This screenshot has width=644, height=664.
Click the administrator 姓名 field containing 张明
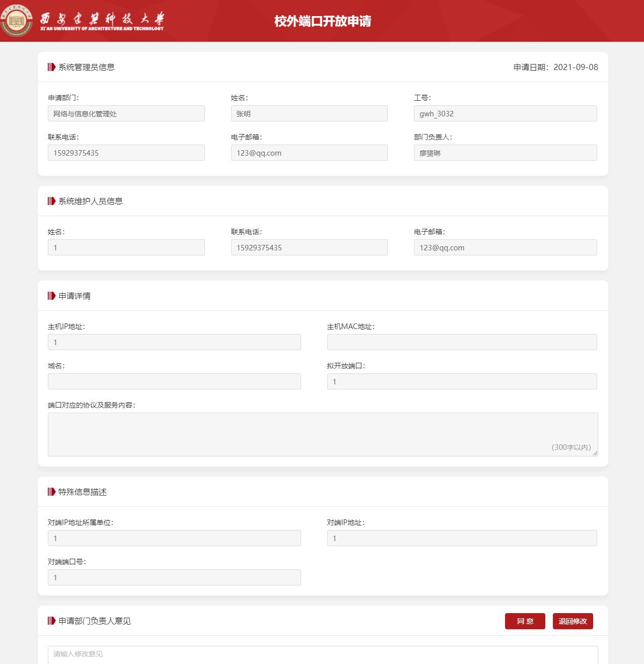click(x=309, y=113)
